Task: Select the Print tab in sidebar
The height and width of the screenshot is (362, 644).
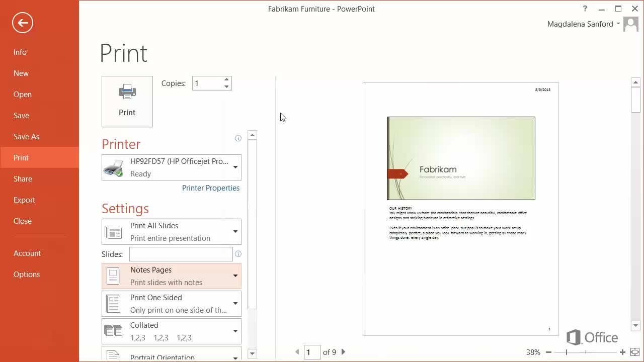Action: click(x=39, y=158)
